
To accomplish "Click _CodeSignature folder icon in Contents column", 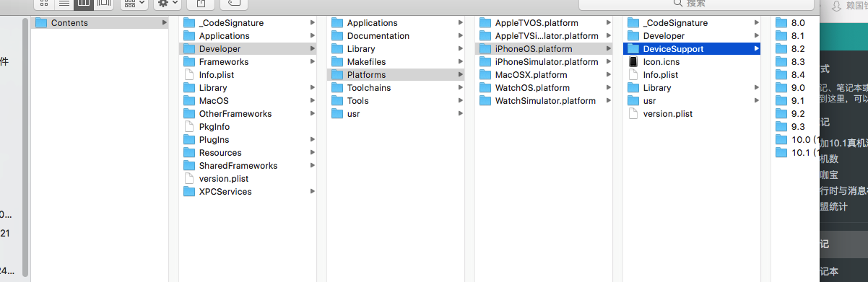I will (189, 23).
